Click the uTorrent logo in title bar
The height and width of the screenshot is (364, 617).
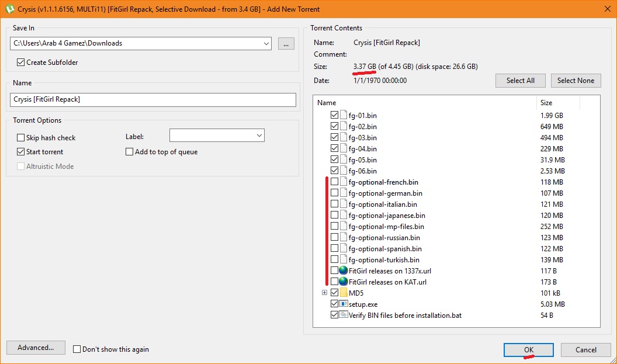click(x=9, y=9)
